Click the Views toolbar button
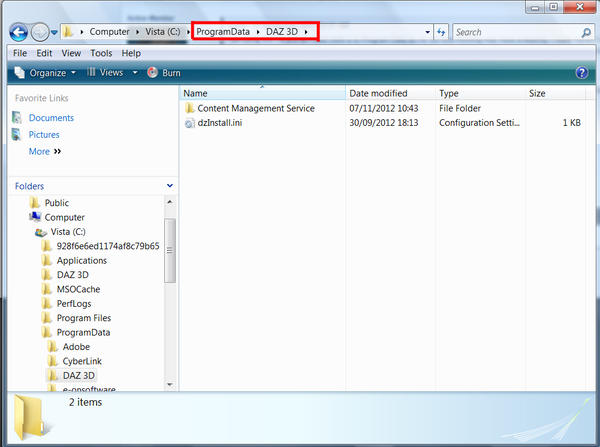The width and height of the screenshot is (600, 447). click(105, 72)
